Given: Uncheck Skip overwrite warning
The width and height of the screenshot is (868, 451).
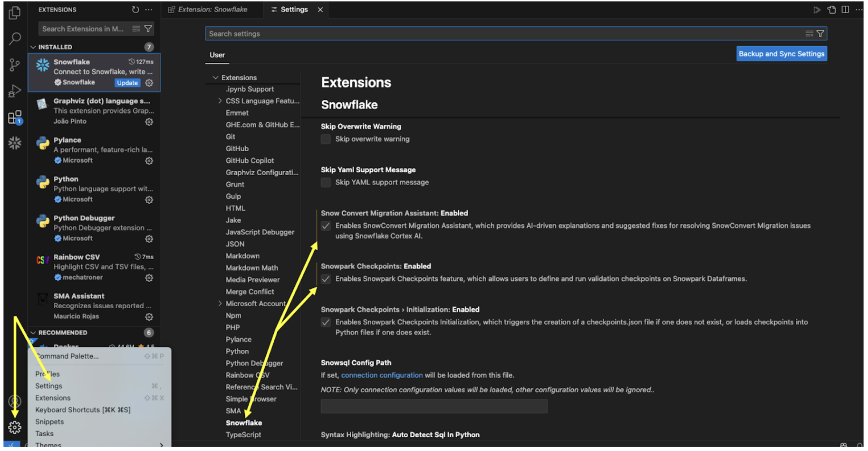Looking at the screenshot, I should pos(326,139).
